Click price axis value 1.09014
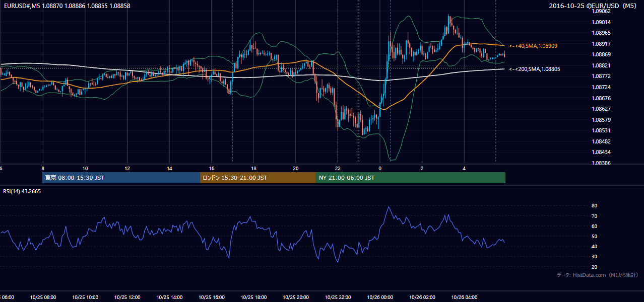The image size is (644, 302). [601, 22]
